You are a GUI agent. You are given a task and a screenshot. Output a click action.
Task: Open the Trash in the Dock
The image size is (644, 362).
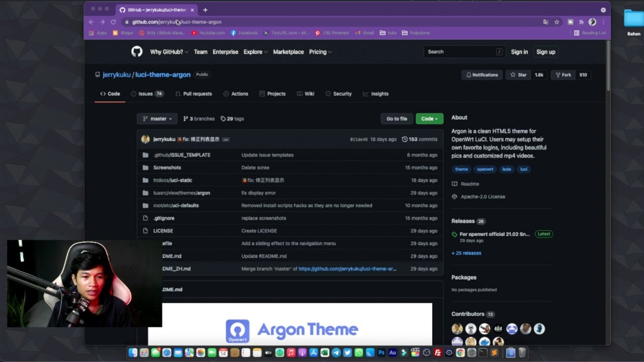(x=522, y=353)
